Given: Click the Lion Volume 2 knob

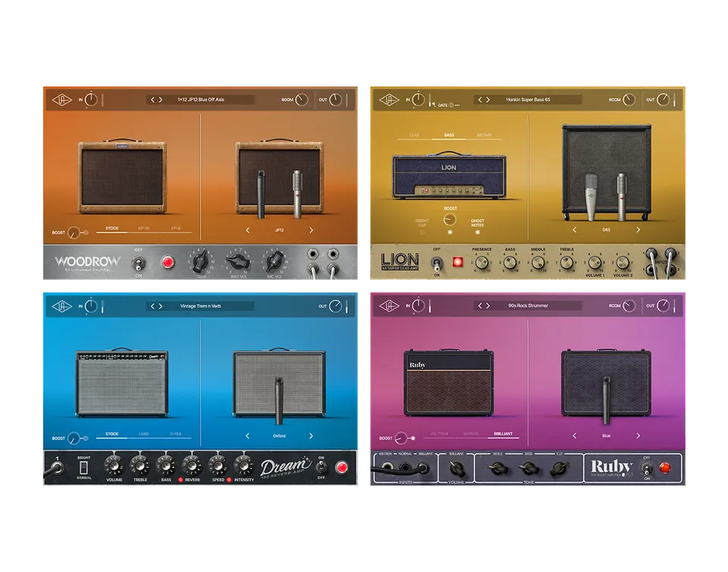Looking at the screenshot, I should pos(623,262).
